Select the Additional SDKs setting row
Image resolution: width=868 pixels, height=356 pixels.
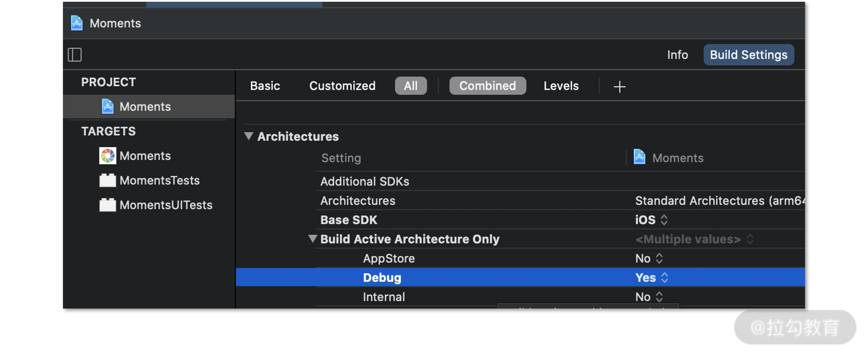pos(560,181)
